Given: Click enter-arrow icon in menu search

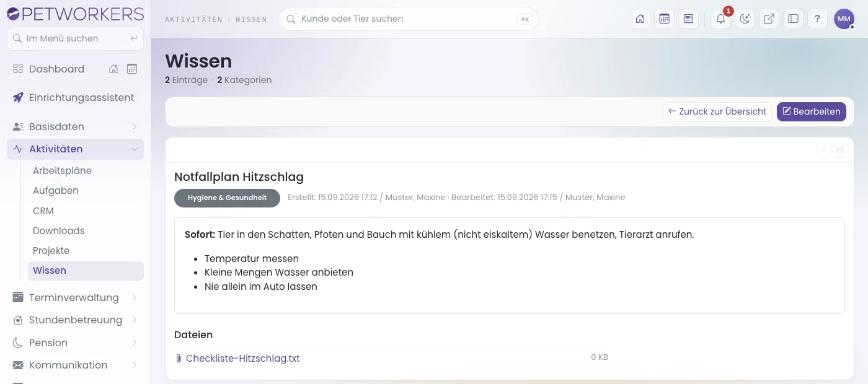Looking at the screenshot, I should click(133, 38).
